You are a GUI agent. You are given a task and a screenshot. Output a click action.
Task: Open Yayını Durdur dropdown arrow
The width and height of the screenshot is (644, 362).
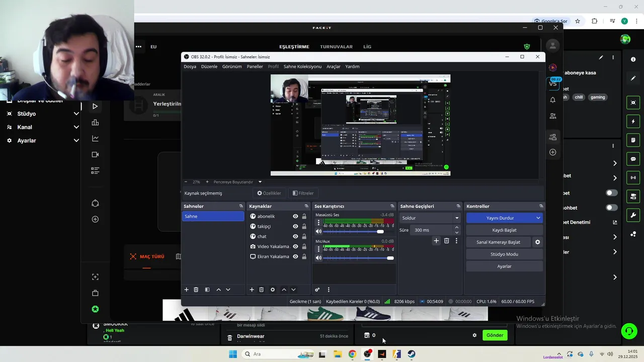pos(538,218)
